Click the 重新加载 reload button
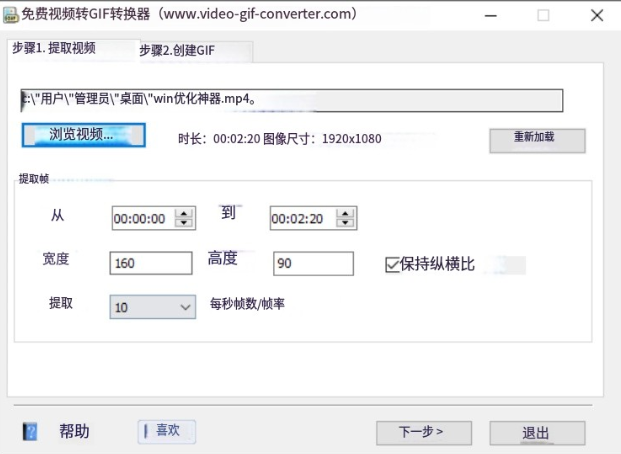The width and height of the screenshot is (621, 454). click(536, 139)
